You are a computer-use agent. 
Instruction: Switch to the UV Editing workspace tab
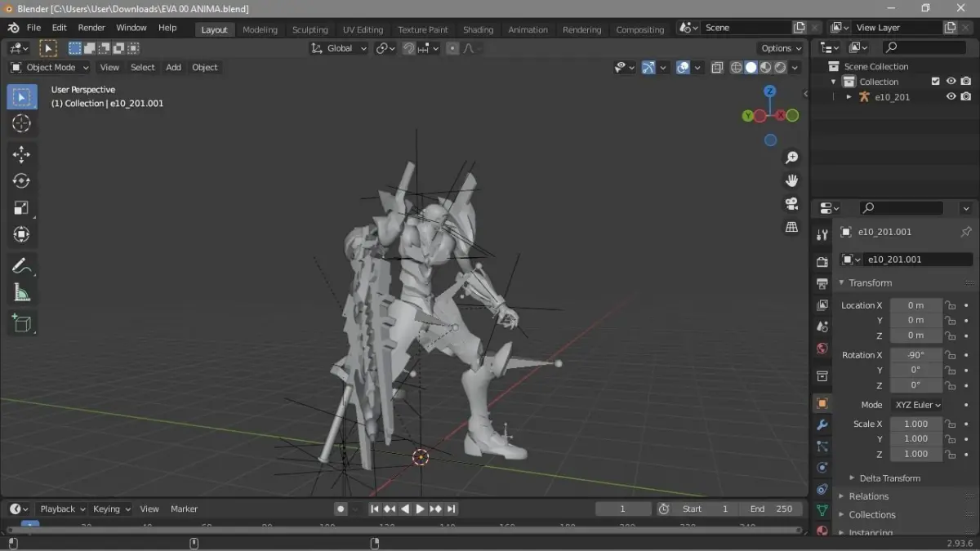[363, 29]
